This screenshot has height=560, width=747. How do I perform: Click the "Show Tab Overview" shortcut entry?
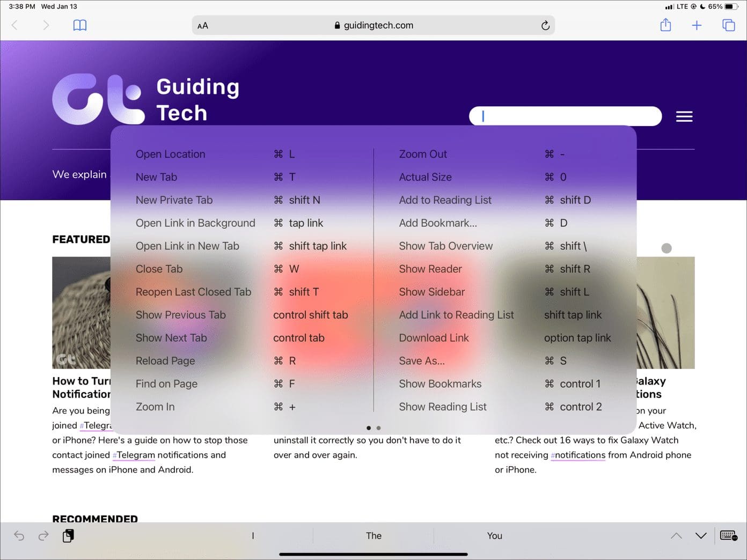(x=446, y=246)
